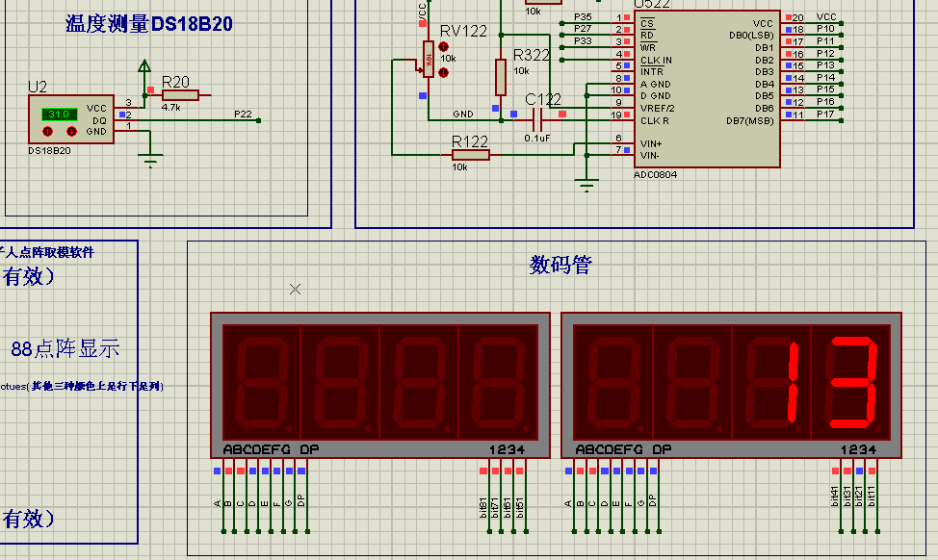Select the left four-digit seven-segment display

380,386
